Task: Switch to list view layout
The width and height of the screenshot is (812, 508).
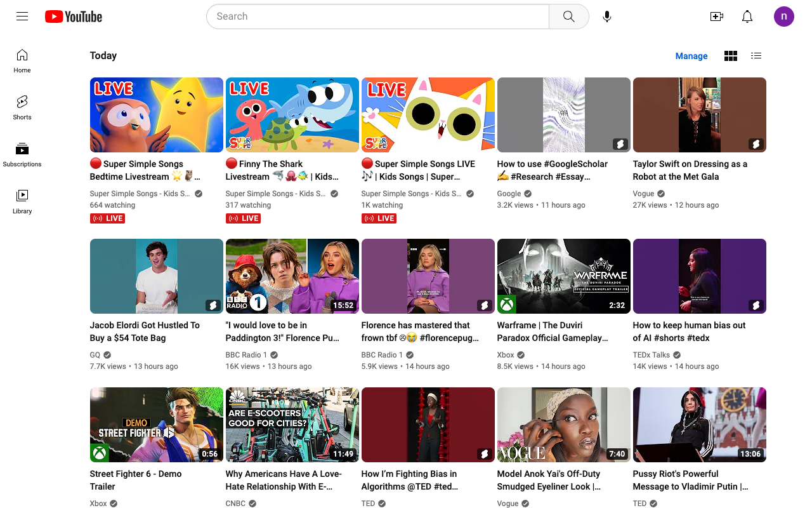Action: click(756, 56)
